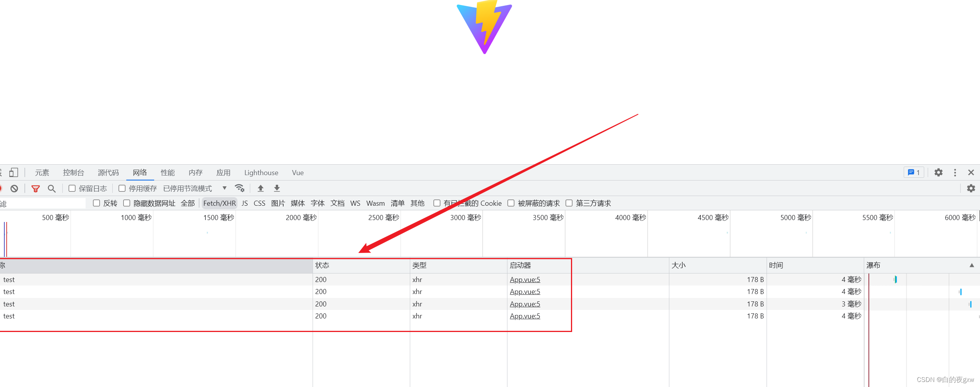Select the WS request filter
Viewport: 980px width, 387px height.
[355, 203]
